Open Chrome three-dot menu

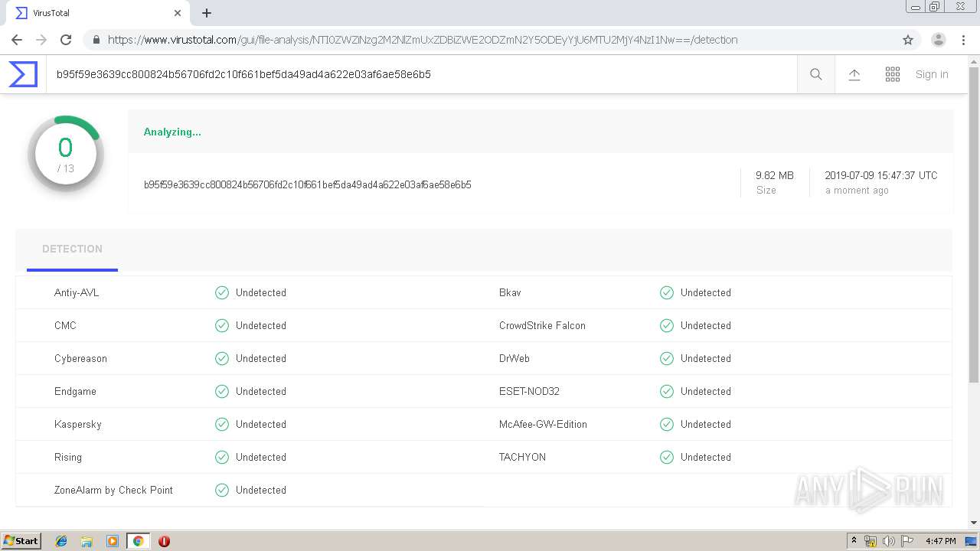pos(963,40)
